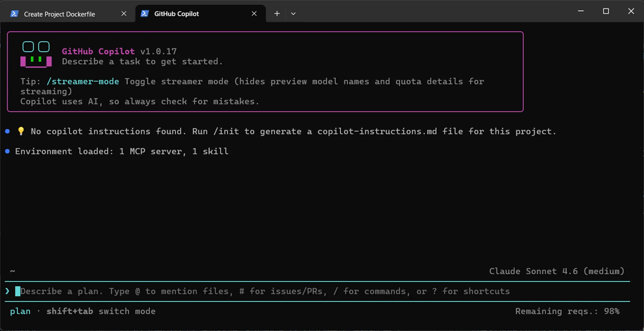Click the prompt chevron beside the input

tap(7, 291)
